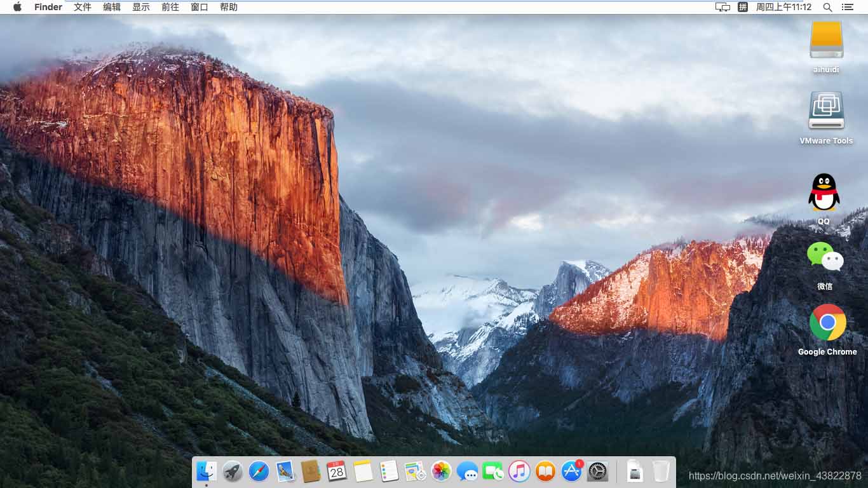Viewport: 868px width, 488px height.
Task: Open the 窗口 (Window) menu
Action: coord(200,7)
